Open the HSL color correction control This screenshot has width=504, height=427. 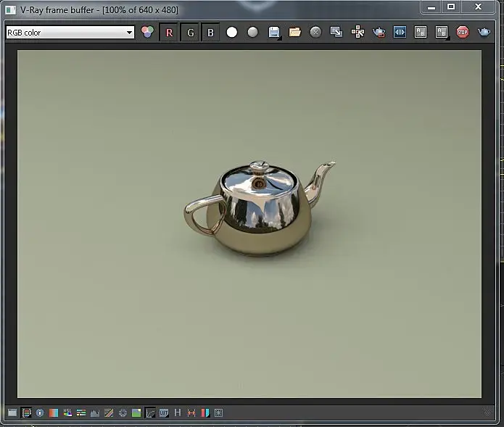(67, 413)
